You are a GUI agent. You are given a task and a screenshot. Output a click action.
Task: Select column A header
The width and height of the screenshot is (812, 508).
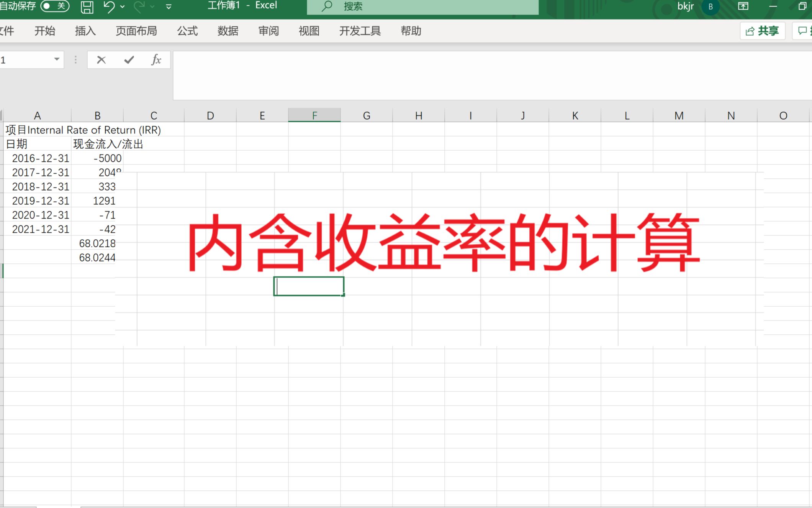click(37, 115)
